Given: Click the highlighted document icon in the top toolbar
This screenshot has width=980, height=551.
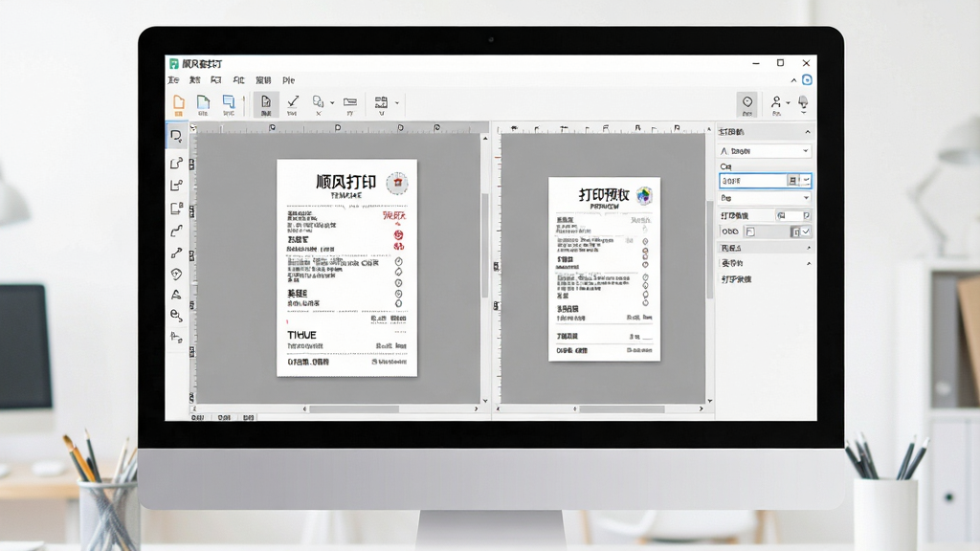Looking at the screenshot, I should pyautogui.click(x=266, y=103).
